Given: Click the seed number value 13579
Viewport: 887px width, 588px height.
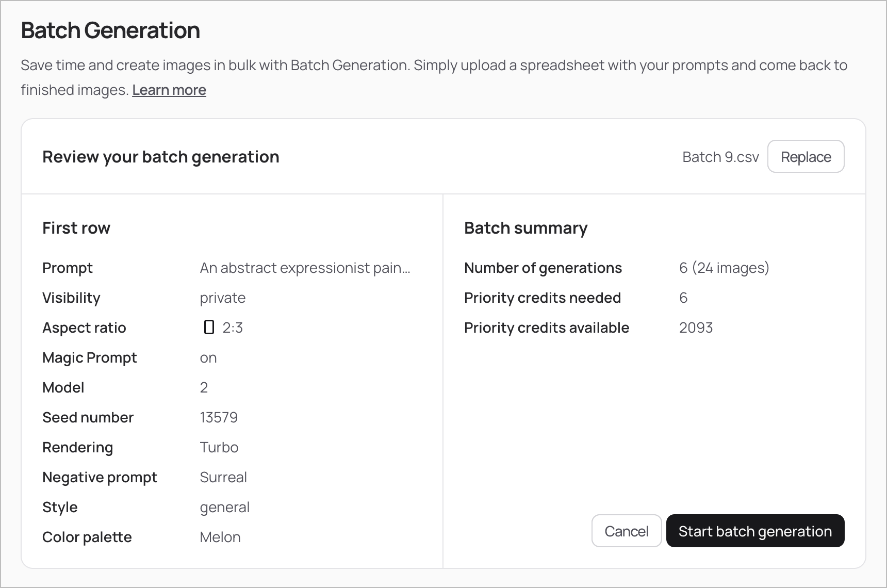Looking at the screenshot, I should [x=219, y=417].
